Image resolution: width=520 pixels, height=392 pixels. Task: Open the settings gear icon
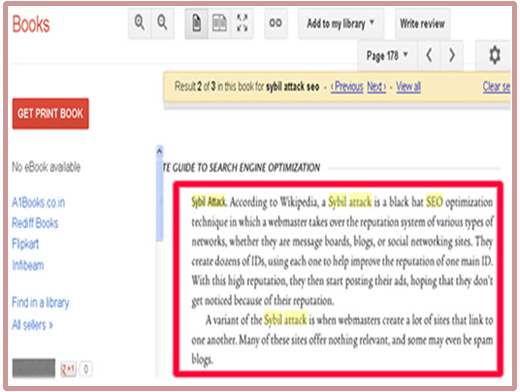494,55
